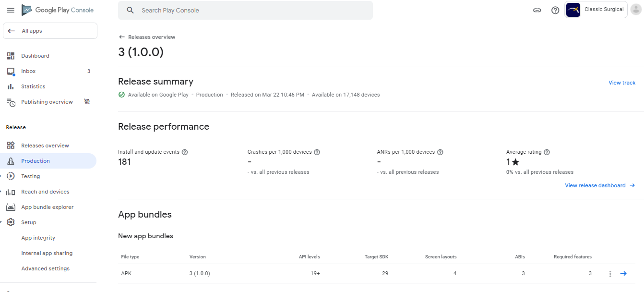Click the Install and update events tooltip icon
The height and width of the screenshot is (292, 644).
point(185,152)
